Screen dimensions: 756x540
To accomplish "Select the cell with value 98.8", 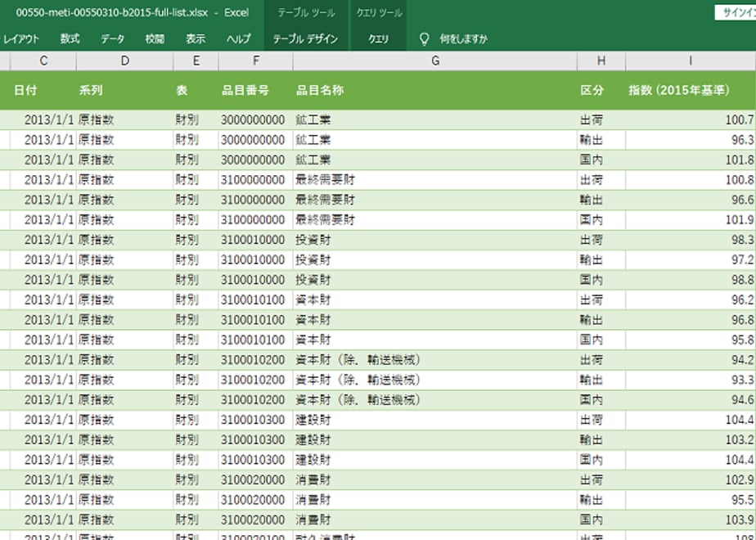I will tap(691, 280).
